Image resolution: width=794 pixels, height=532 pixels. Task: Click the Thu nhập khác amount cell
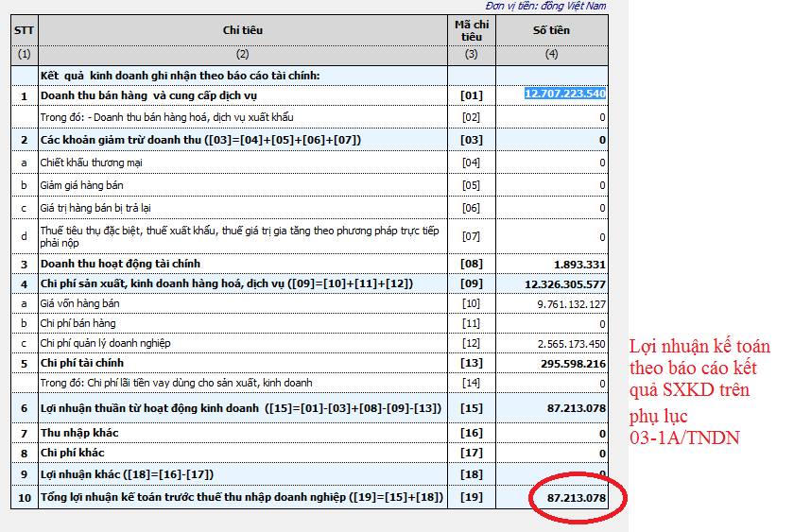pyautogui.click(x=552, y=433)
